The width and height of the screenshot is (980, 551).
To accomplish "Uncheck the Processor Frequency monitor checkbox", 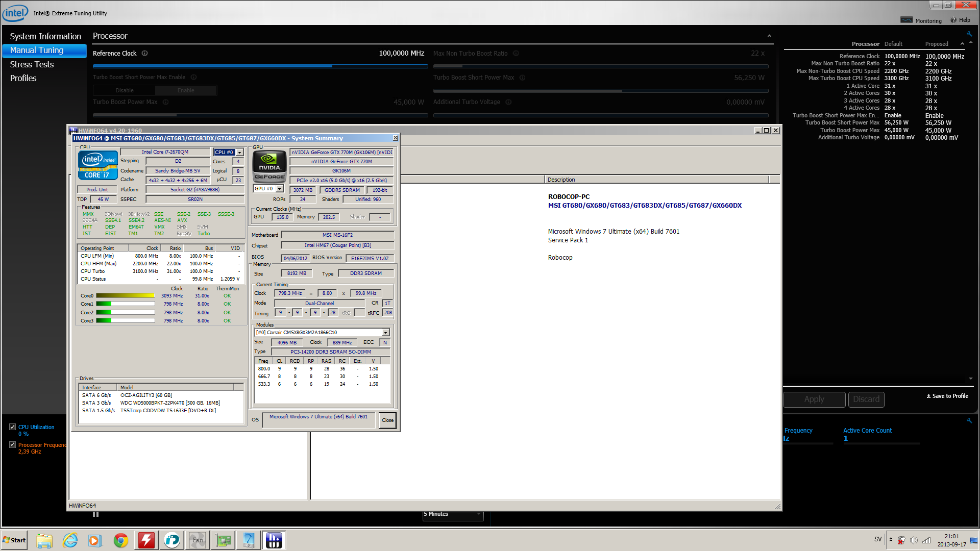I will 13,445.
